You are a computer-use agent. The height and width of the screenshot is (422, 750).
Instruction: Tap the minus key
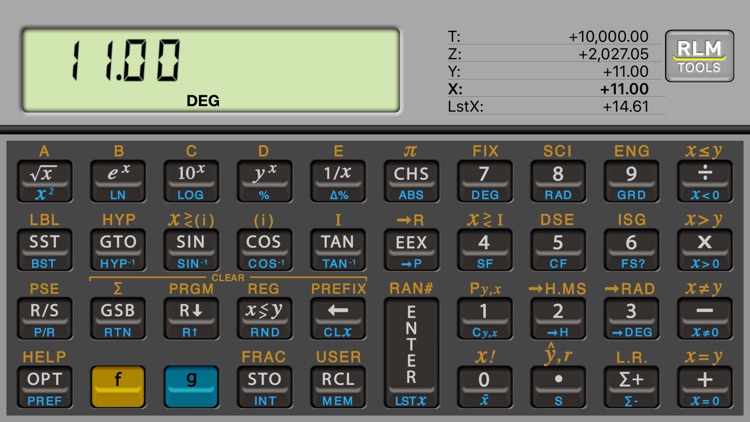[x=705, y=319]
